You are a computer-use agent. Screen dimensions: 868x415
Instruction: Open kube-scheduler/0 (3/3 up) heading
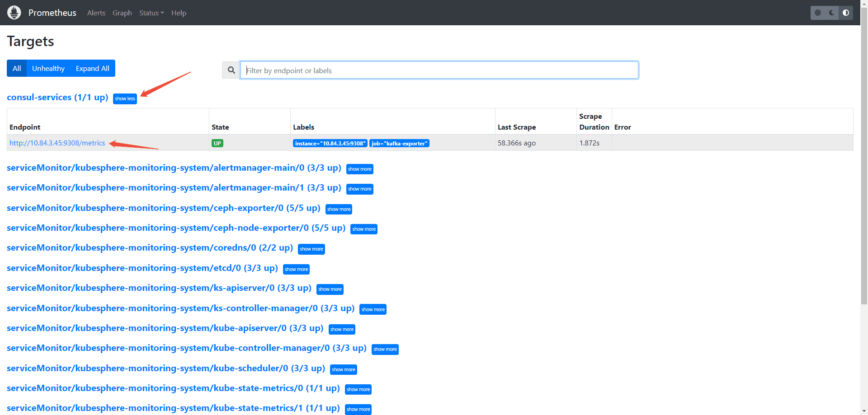166,368
